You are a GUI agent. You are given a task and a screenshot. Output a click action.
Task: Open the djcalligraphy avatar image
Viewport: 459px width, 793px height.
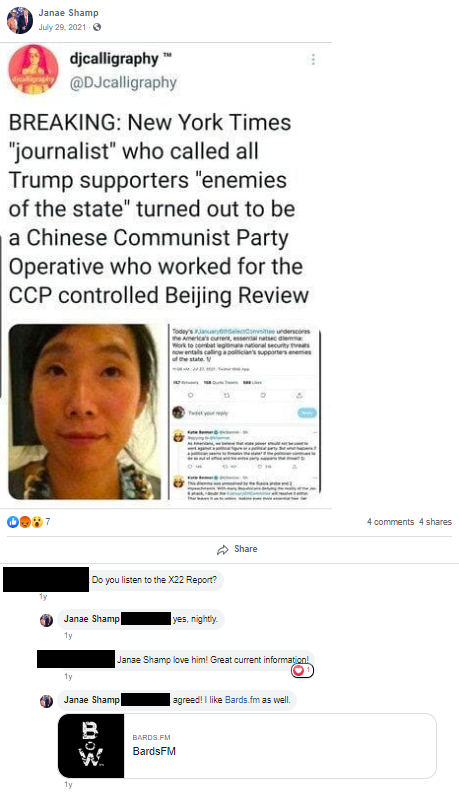click(33, 69)
